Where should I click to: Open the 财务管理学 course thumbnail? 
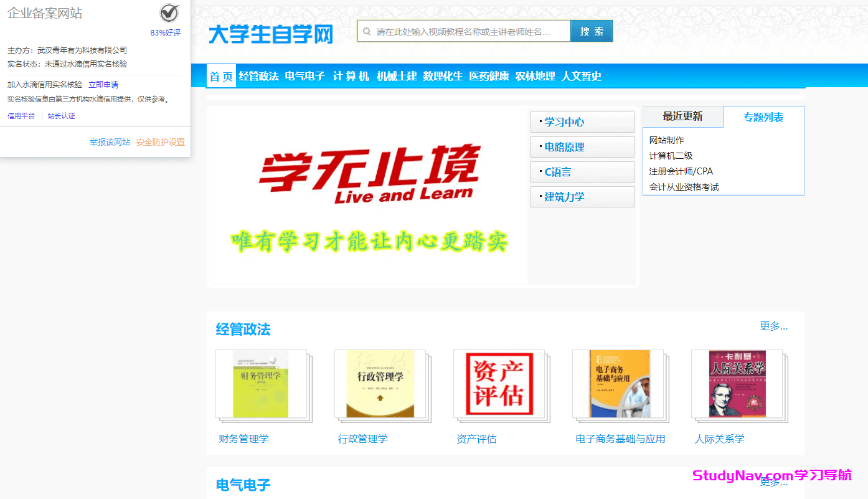tap(264, 384)
